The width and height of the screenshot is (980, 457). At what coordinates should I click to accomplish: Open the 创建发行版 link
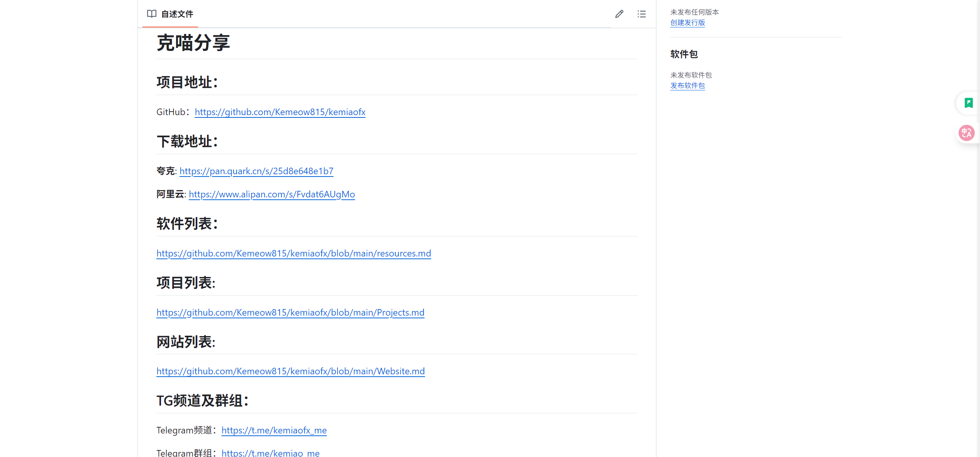point(688,23)
